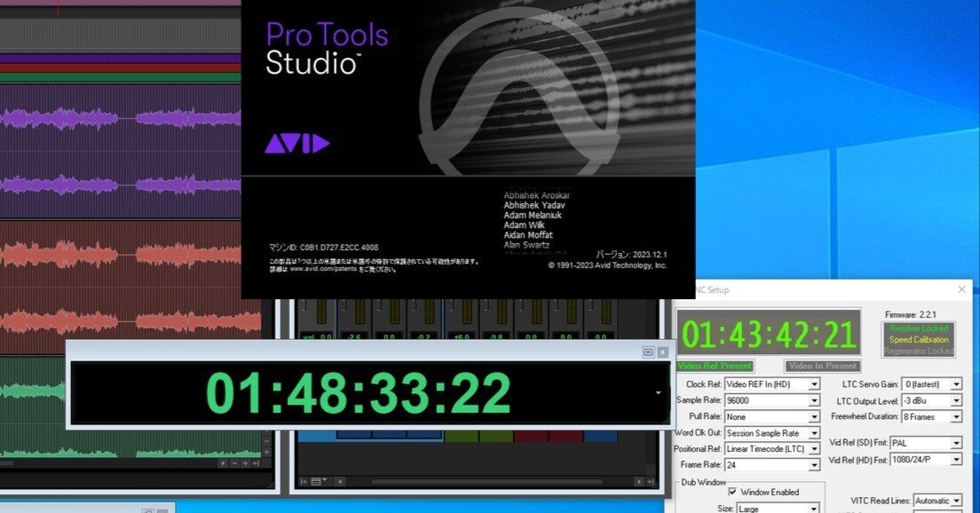Click the Edit window scroll-right arrow

223,463
